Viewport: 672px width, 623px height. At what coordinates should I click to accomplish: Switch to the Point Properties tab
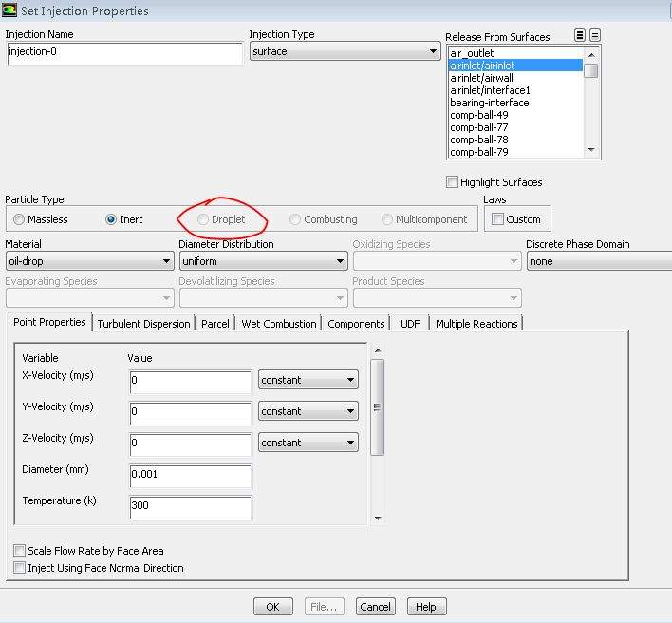coord(49,323)
